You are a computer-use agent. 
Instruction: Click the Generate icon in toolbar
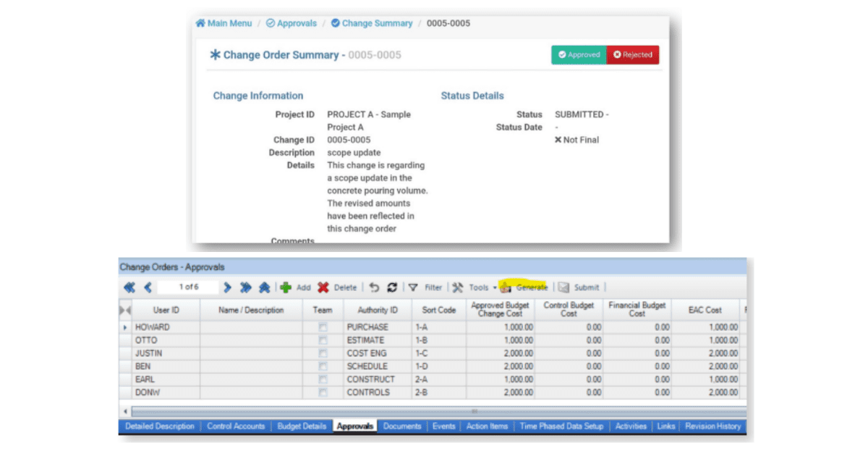(x=506, y=287)
